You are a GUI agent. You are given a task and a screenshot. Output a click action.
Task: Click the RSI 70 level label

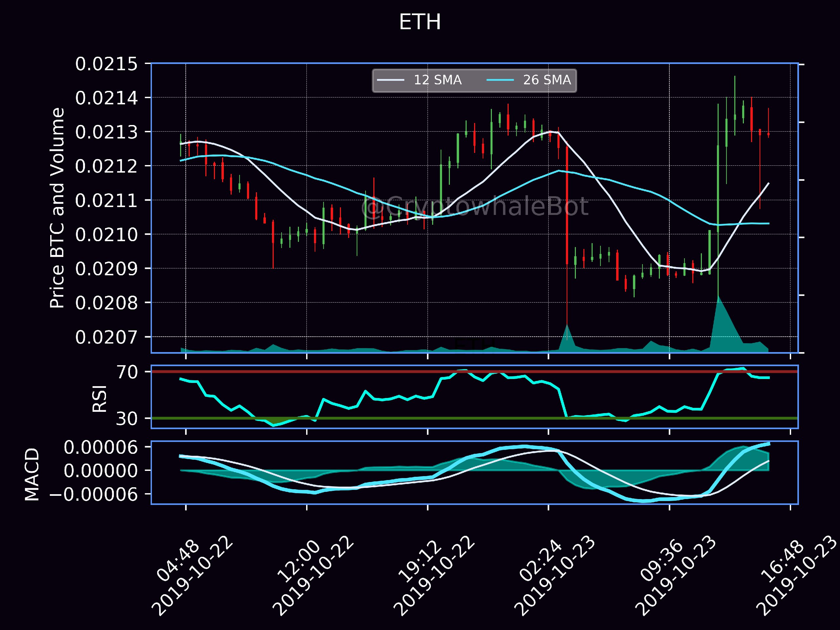click(x=127, y=372)
